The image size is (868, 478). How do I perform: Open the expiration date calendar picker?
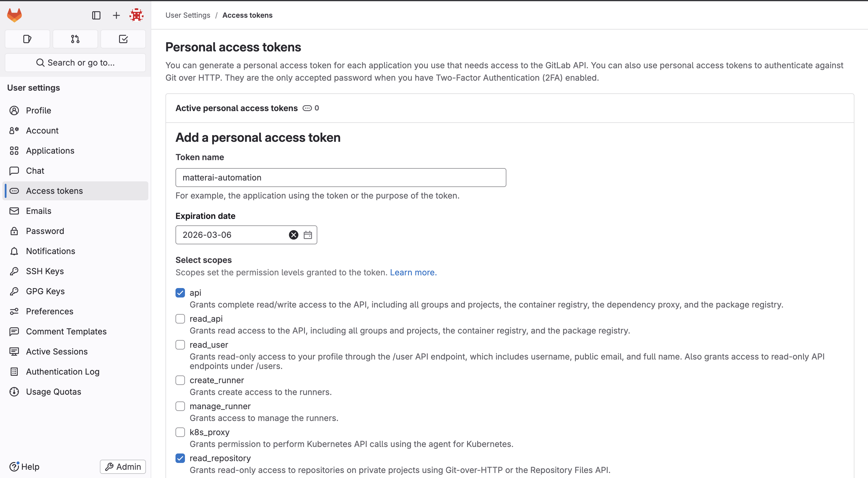coord(308,235)
